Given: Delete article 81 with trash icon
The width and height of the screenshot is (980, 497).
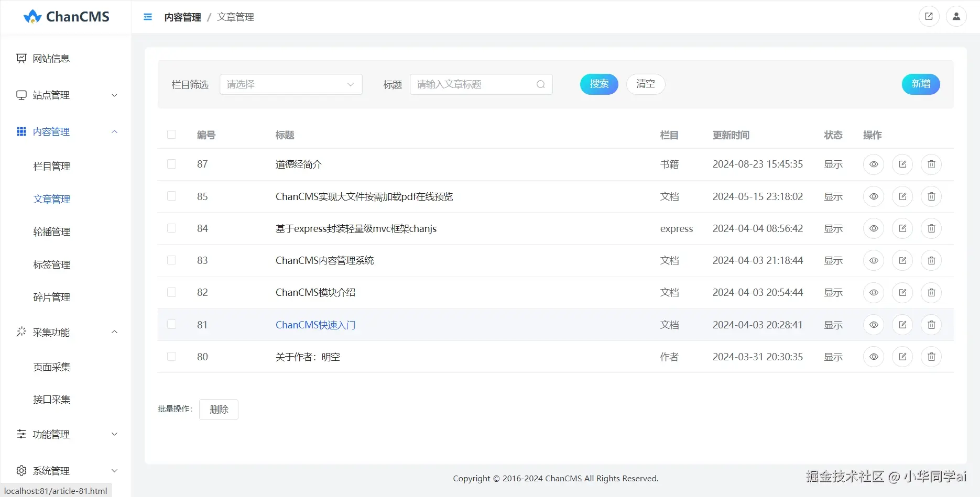Looking at the screenshot, I should click(x=931, y=325).
